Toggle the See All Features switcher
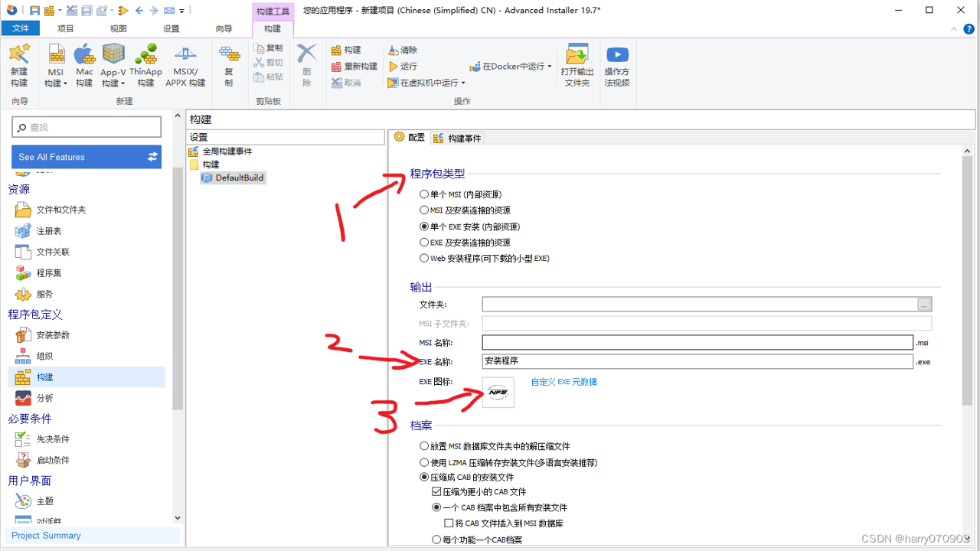Viewport: 980px width, 551px height. coord(152,157)
